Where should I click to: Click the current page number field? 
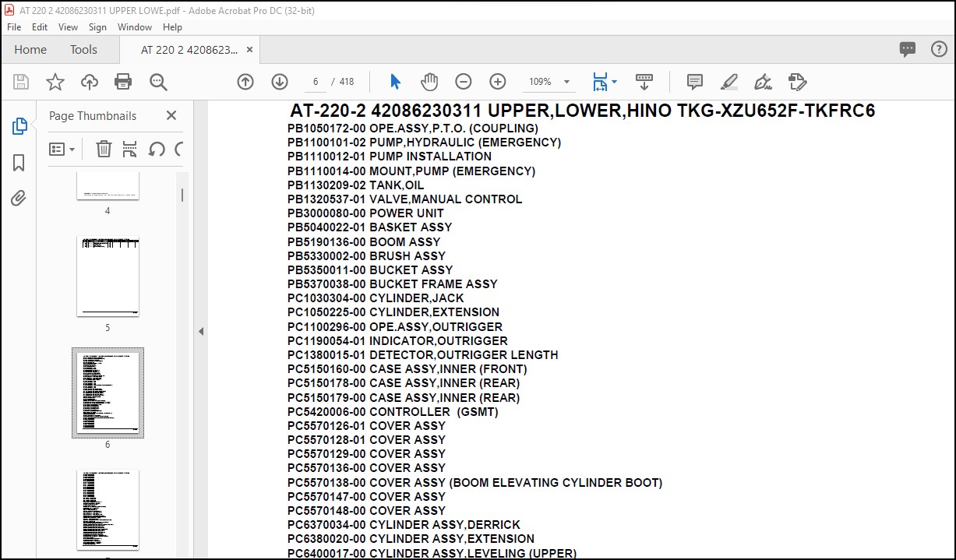[315, 82]
